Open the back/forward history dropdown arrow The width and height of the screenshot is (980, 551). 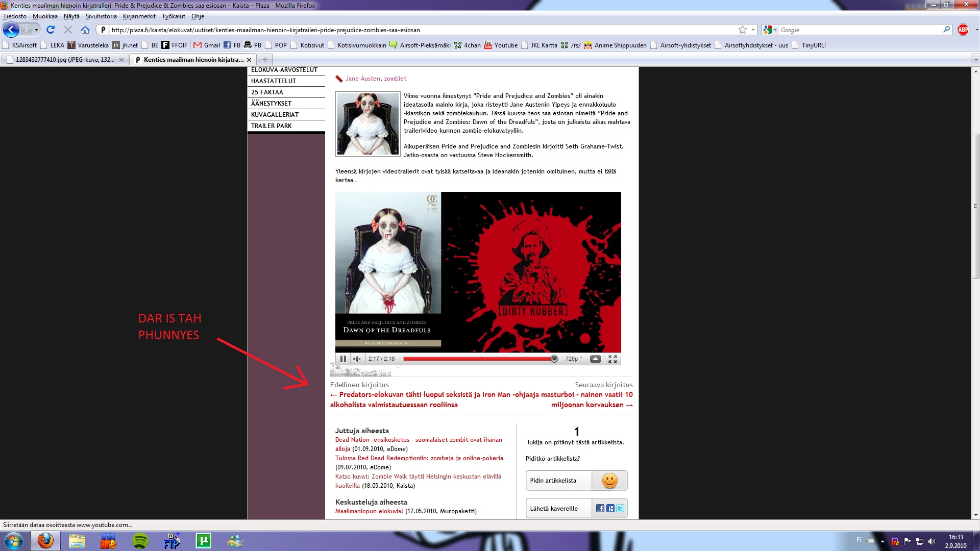coord(36,30)
